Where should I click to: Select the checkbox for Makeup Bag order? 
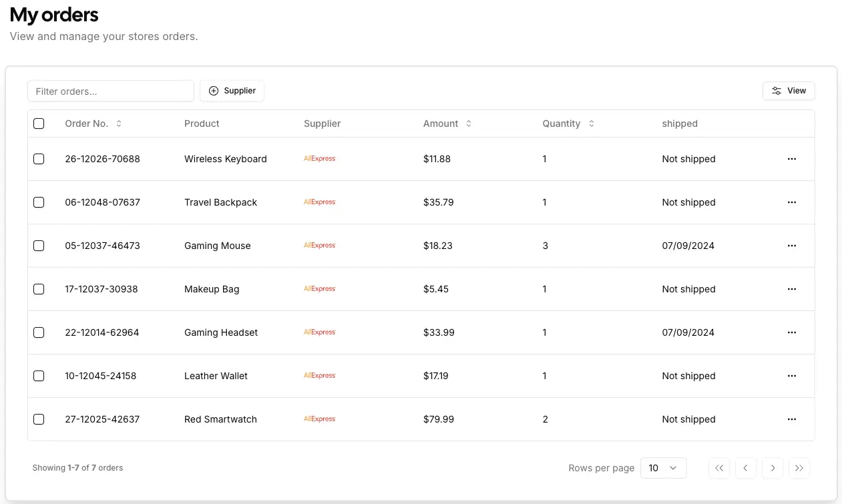39,289
